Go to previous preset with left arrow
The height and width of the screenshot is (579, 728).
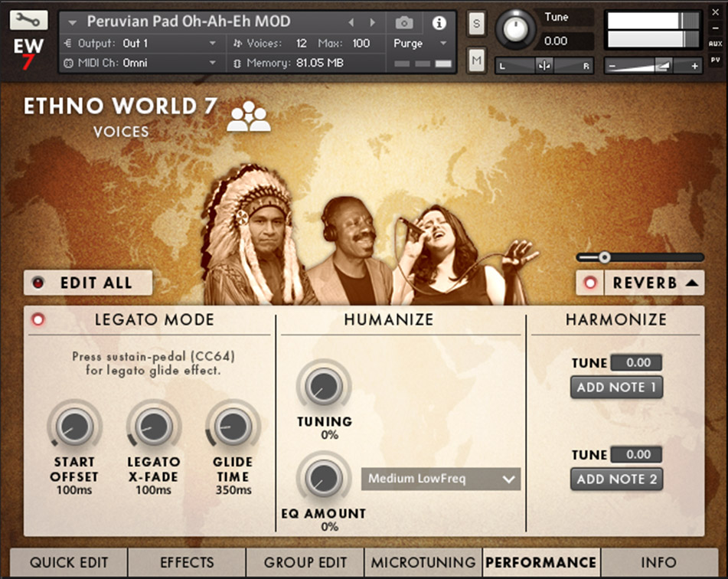pos(351,22)
